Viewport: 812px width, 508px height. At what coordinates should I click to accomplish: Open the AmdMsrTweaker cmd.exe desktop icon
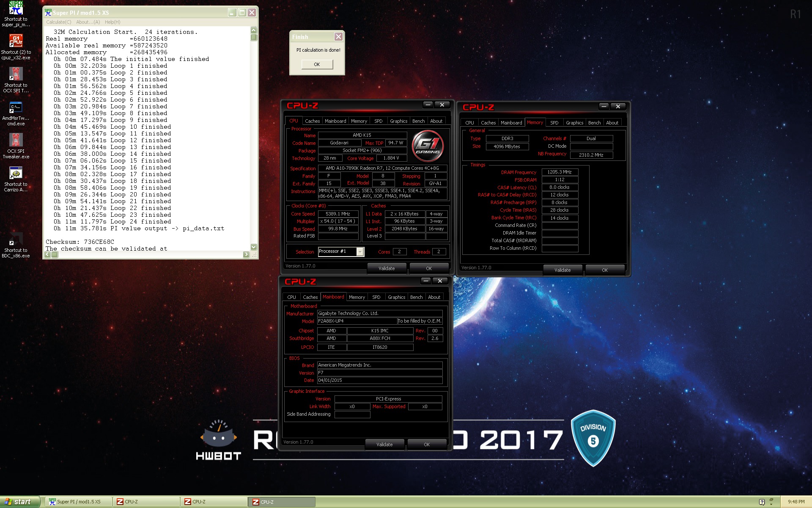[16, 113]
